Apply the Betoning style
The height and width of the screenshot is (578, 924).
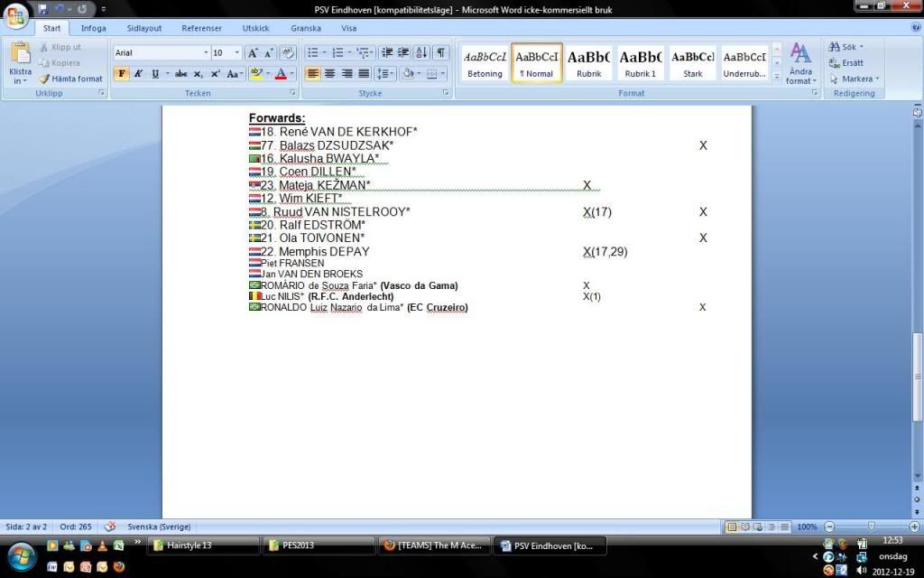485,63
